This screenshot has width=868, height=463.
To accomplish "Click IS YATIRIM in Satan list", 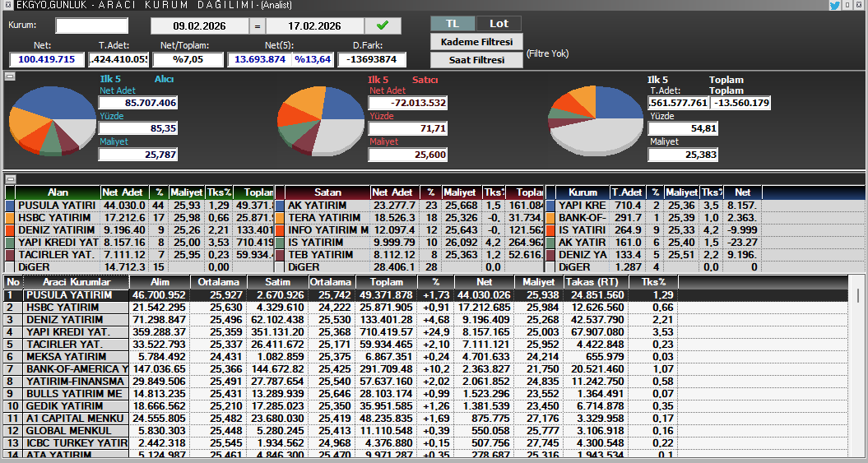I will [x=316, y=243].
